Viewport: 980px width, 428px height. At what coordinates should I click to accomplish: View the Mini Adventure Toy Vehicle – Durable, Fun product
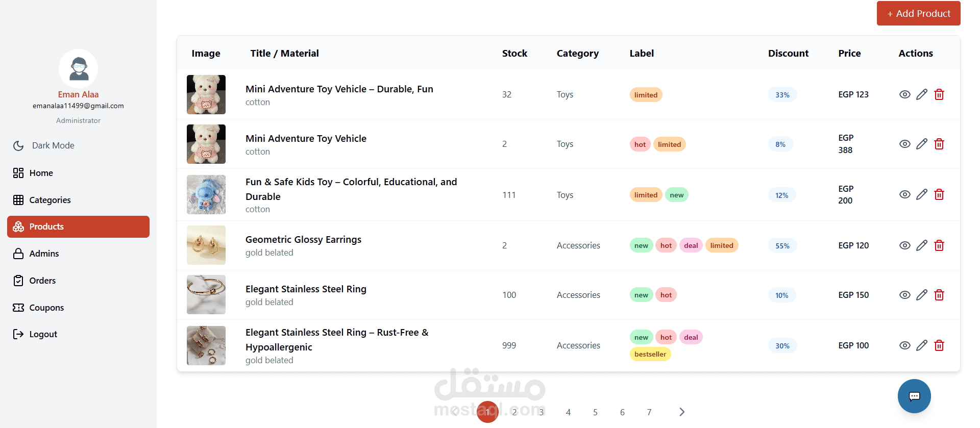click(x=904, y=94)
